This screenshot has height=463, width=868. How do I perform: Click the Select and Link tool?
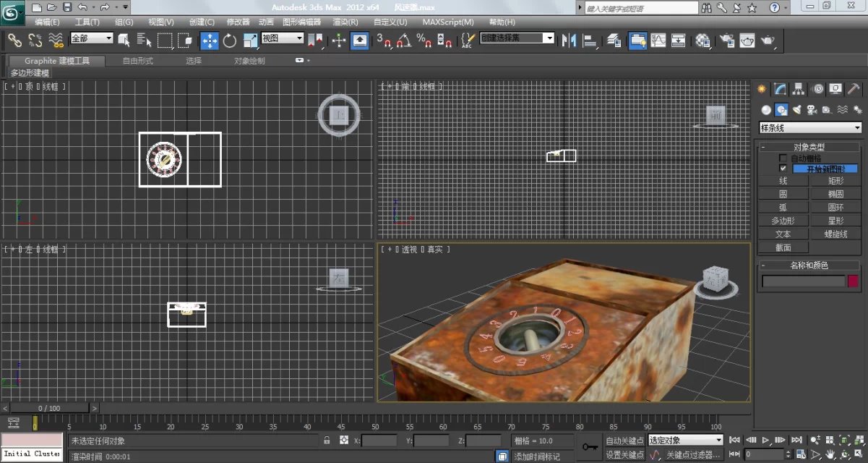[x=14, y=41]
